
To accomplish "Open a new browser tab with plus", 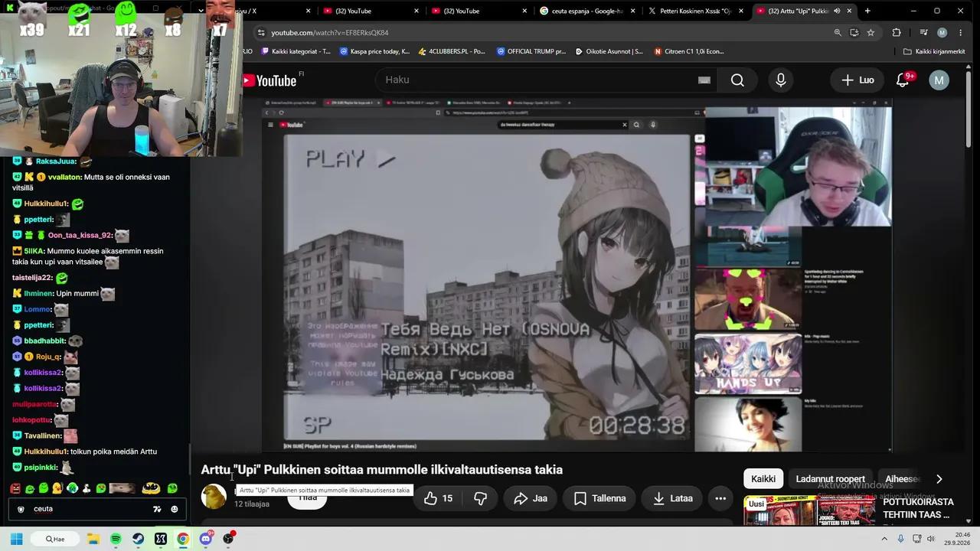I will point(867,11).
